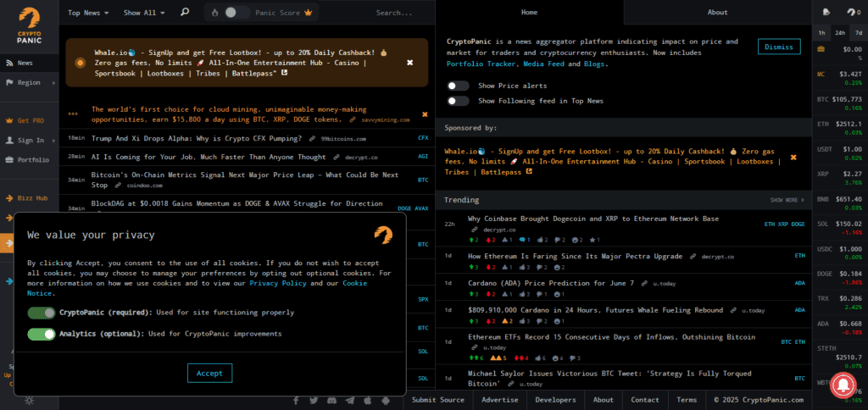Click the red notification bell button
868x410 pixels.
[x=843, y=385]
